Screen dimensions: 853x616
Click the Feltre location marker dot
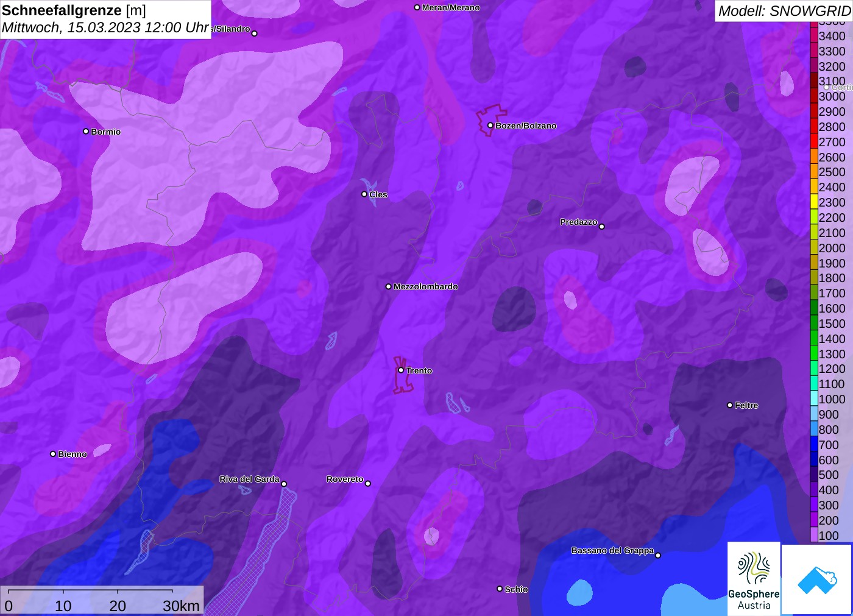[730, 405]
